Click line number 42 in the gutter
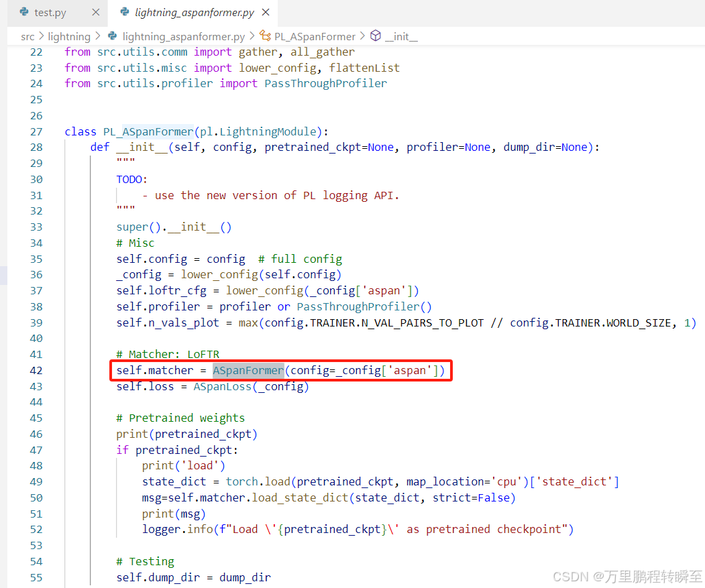The height and width of the screenshot is (588, 705). click(x=36, y=370)
